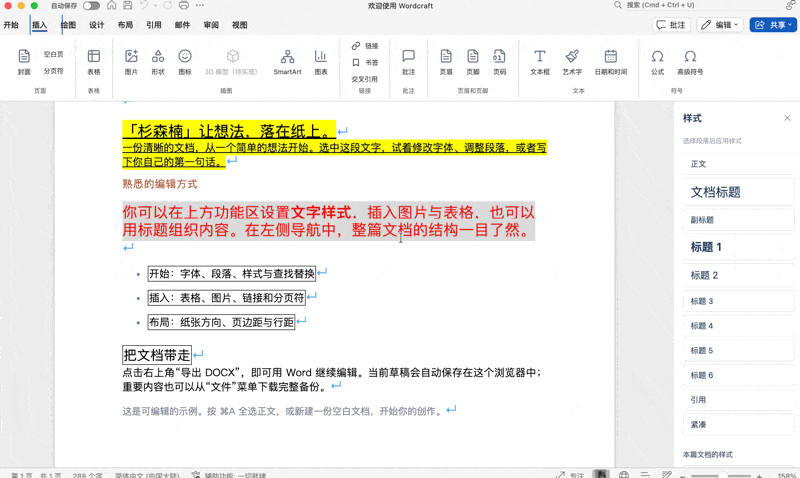Open advanced symbols (高级符号)
The image size is (800, 478).
pos(690,62)
